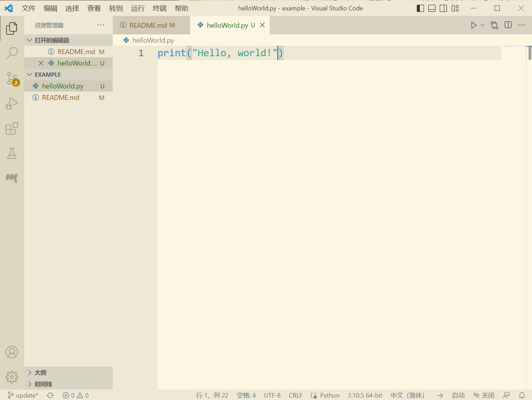This screenshot has width=532, height=400.
Task: Switch to the README.md tab
Action: tap(151, 25)
